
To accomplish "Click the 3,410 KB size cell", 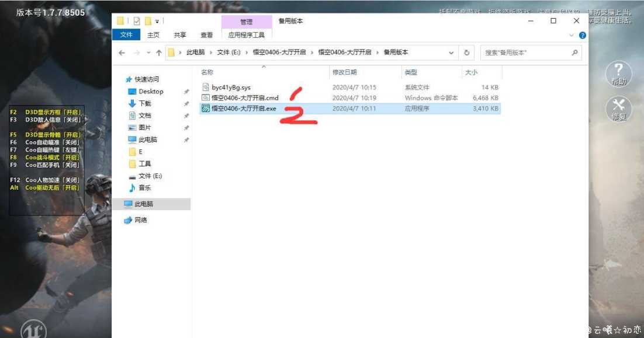I will (485, 109).
